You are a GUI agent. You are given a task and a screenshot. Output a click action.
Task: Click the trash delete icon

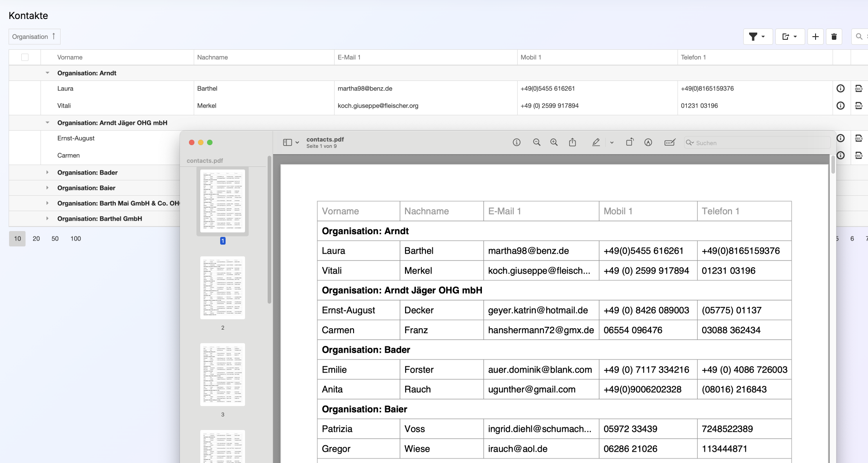pyautogui.click(x=834, y=37)
